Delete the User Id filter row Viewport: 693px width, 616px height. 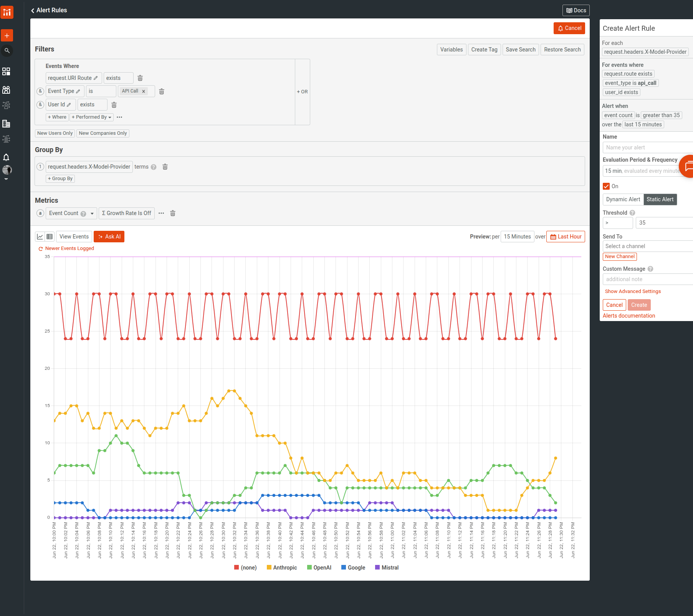(x=114, y=105)
